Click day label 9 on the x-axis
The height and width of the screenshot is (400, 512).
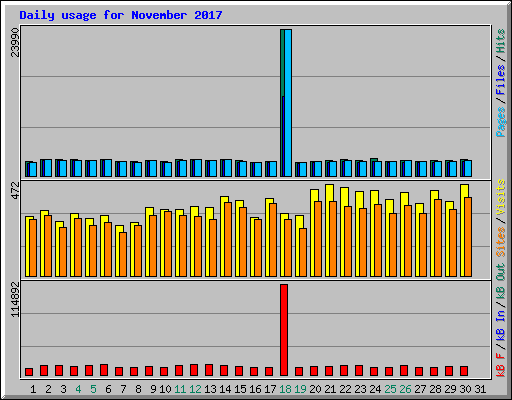pos(153,389)
